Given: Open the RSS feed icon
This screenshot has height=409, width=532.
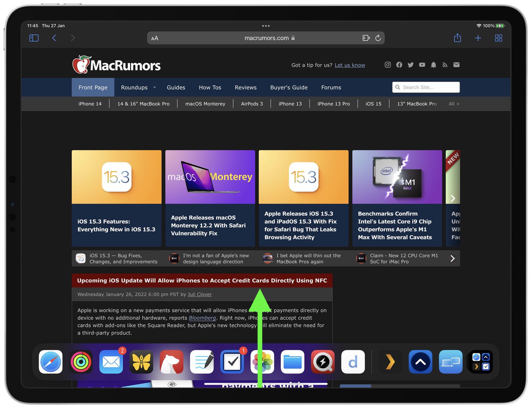Looking at the screenshot, I should [445, 65].
